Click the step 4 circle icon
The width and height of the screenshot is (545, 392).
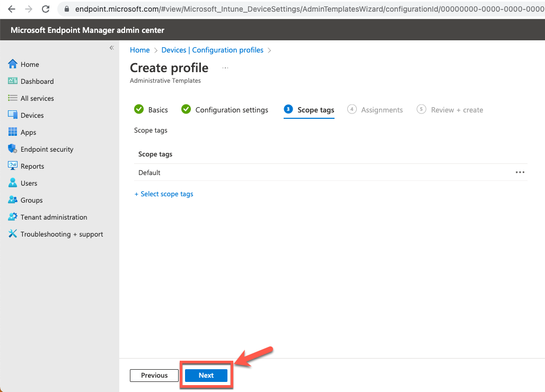click(x=351, y=109)
